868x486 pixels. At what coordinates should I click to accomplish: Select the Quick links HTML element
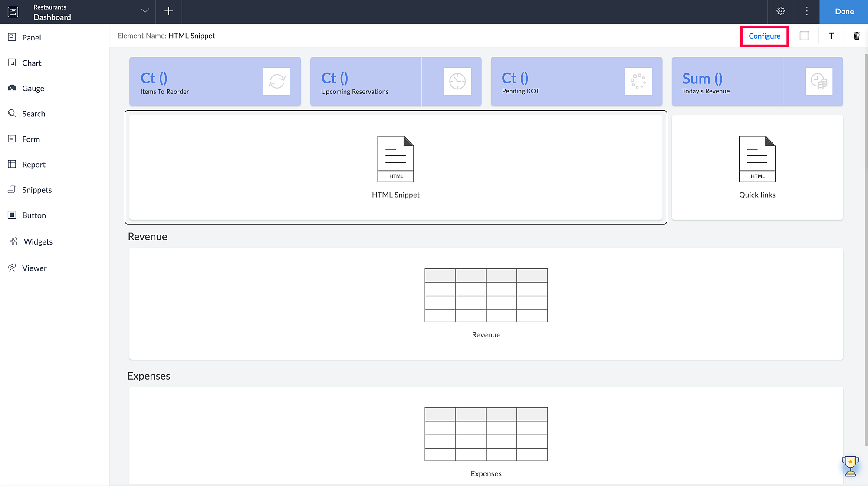[x=757, y=167]
